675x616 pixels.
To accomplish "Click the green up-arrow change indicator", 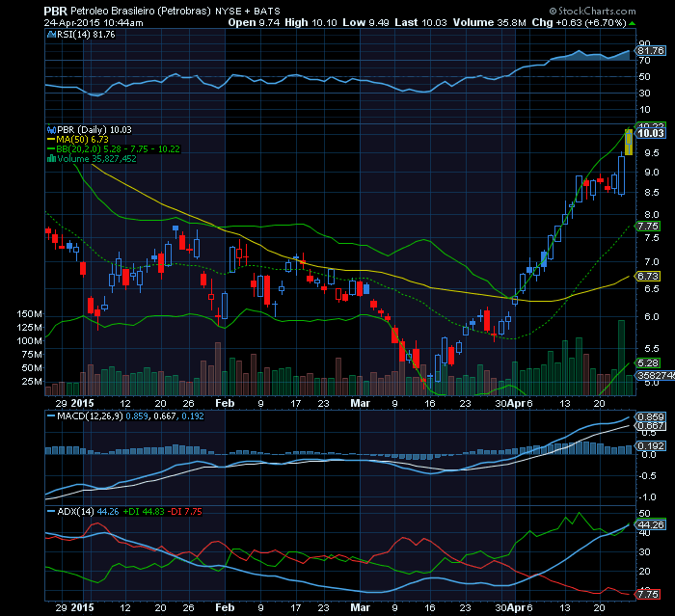I will click(632, 23).
